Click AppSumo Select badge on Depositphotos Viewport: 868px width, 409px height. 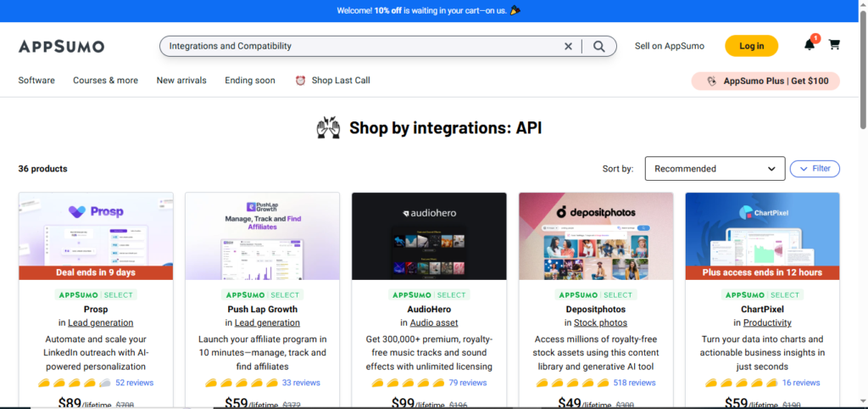pos(596,294)
